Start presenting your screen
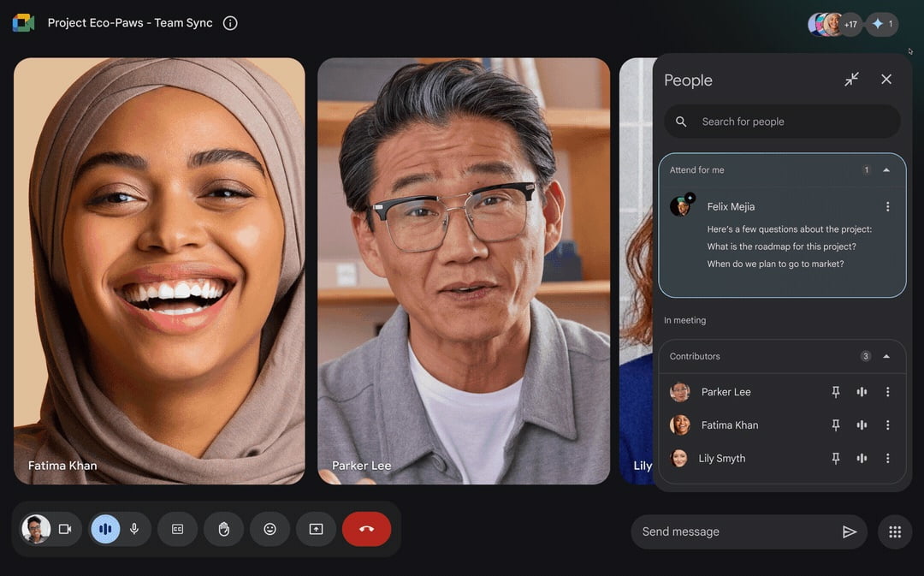The image size is (924, 576). pos(316,529)
